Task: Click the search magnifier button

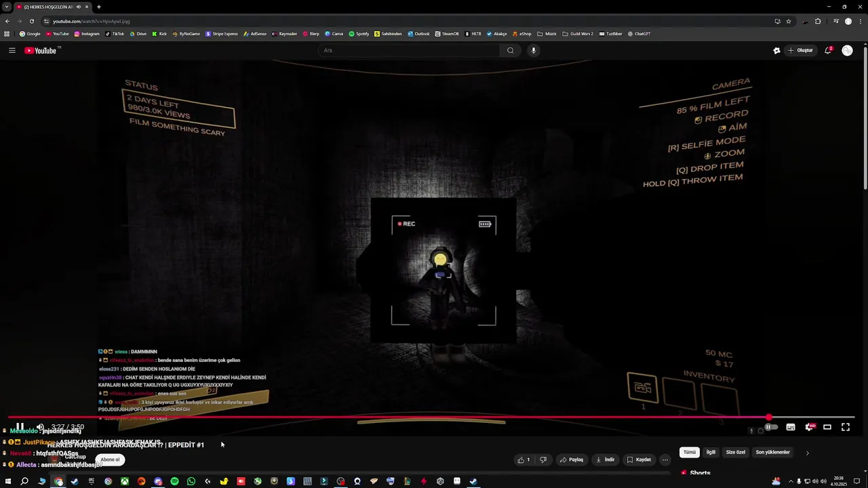Action: point(511,50)
